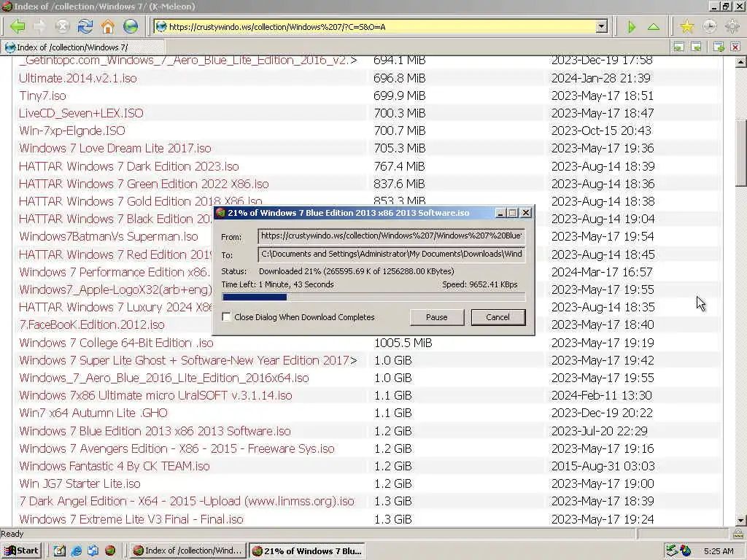This screenshot has height=560, width=747.
Task: Open Windows 7 Avengers Edition link
Action: pyautogui.click(x=177, y=448)
